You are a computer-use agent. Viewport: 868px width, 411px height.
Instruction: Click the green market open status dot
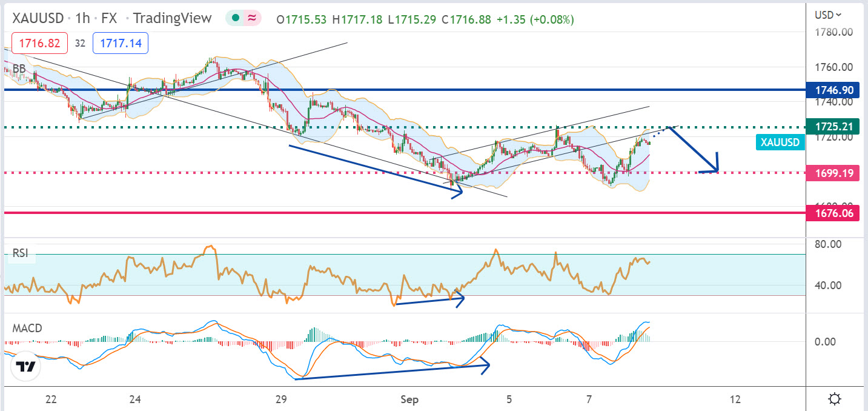235,19
